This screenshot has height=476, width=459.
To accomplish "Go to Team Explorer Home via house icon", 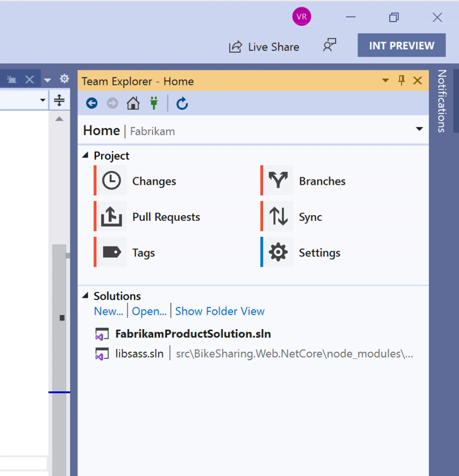I will tap(133, 103).
